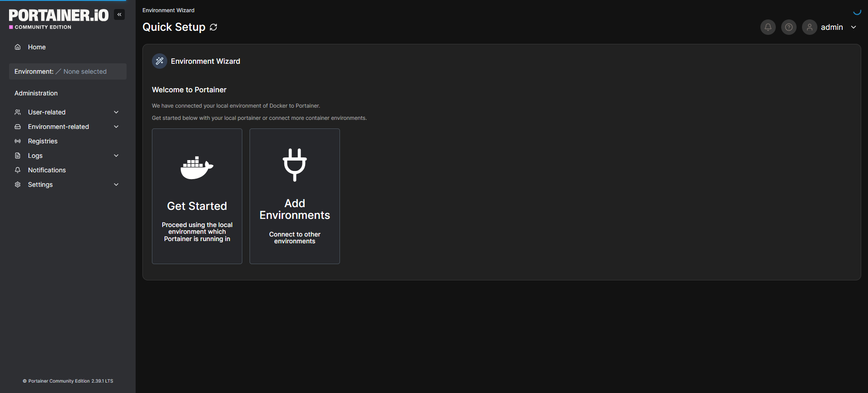Screen dimensions: 868x393
Task: Click 'We have connected your local environment' text
Action: coord(236,106)
